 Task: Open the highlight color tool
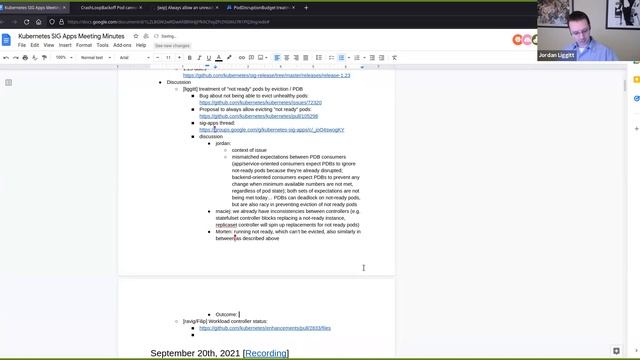(229, 58)
